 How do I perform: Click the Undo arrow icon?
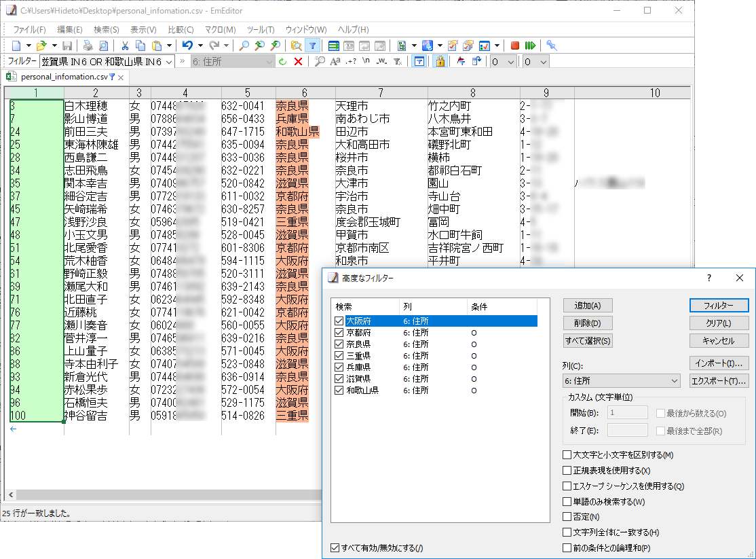(x=187, y=46)
